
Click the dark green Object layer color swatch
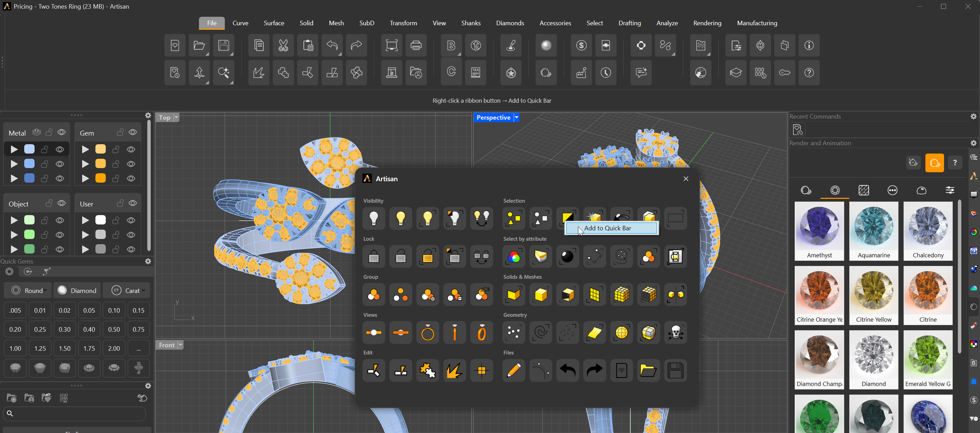[29, 249]
